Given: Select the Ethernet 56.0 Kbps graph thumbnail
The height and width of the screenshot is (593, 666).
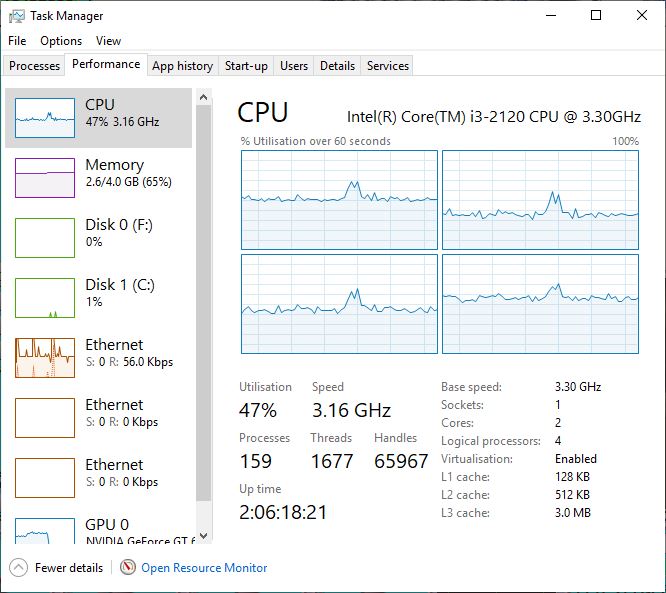Looking at the screenshot, I should click(45, 358).
